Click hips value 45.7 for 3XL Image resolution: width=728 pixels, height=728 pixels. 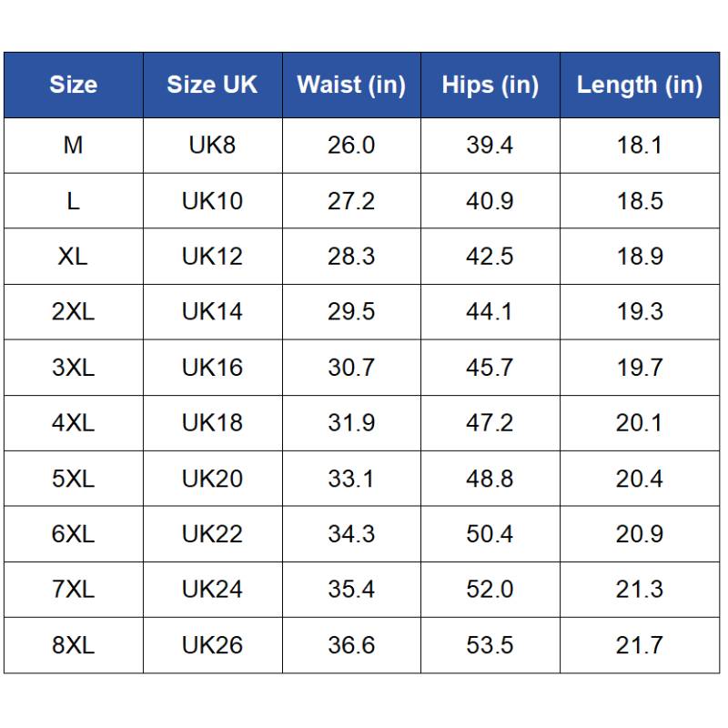click(x=490, y=368)
